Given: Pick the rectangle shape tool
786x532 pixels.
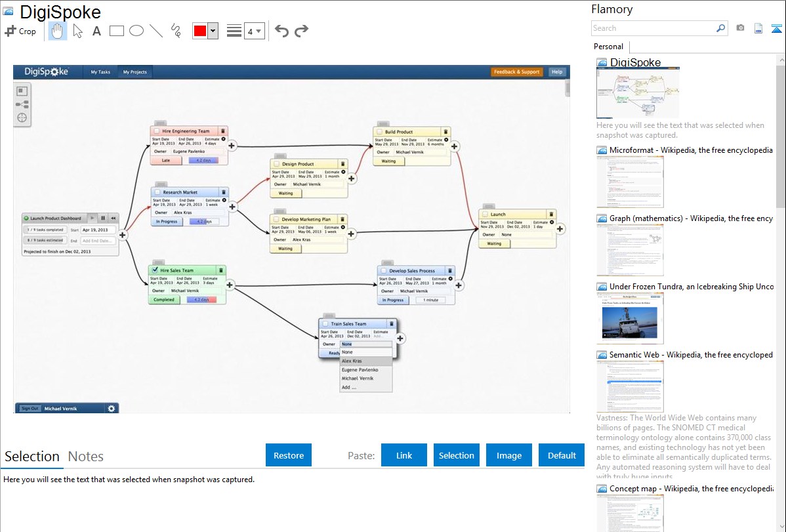Looking at the screenshot, I should tap(116, 31).
